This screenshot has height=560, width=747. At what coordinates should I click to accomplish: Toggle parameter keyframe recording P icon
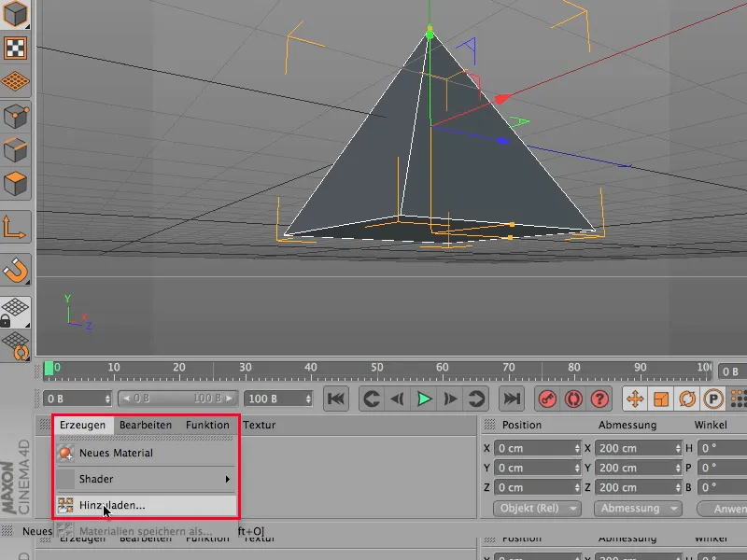click(x=713, y=399)
